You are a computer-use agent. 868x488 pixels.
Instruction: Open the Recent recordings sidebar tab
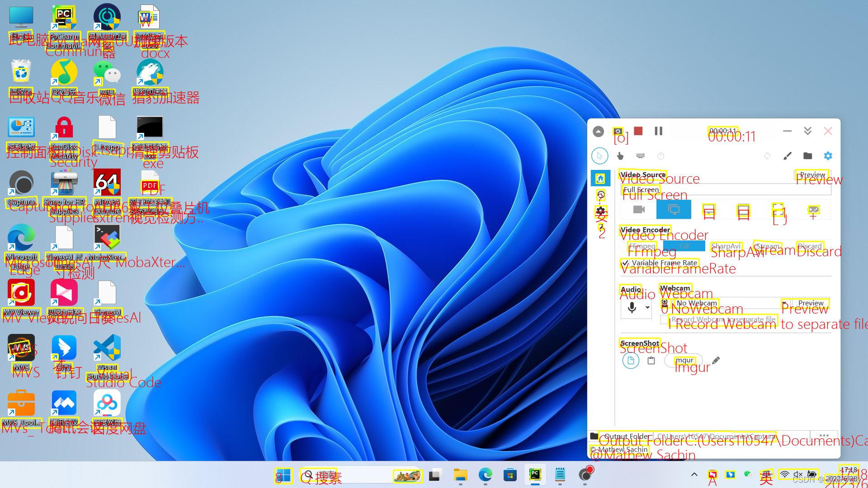pyautogui.click(x=601, y=195)
